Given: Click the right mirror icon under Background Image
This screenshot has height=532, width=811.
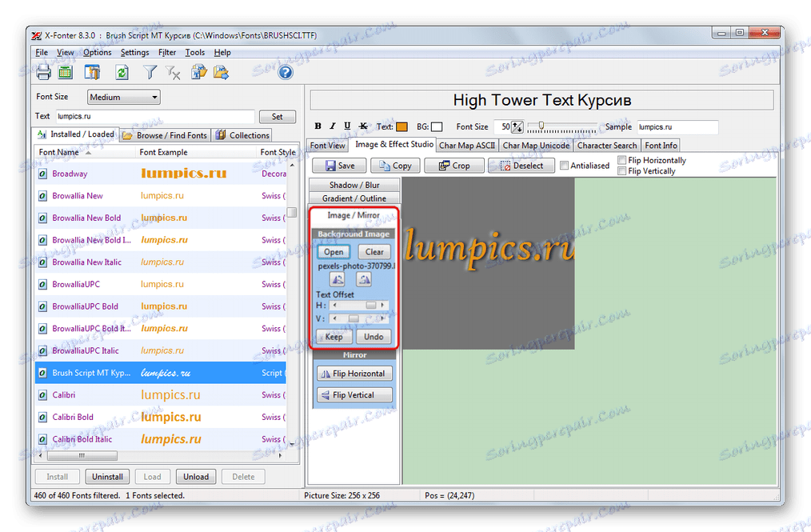Looking at the screenshot, I should pyautogui.click(x=364, y=279).
